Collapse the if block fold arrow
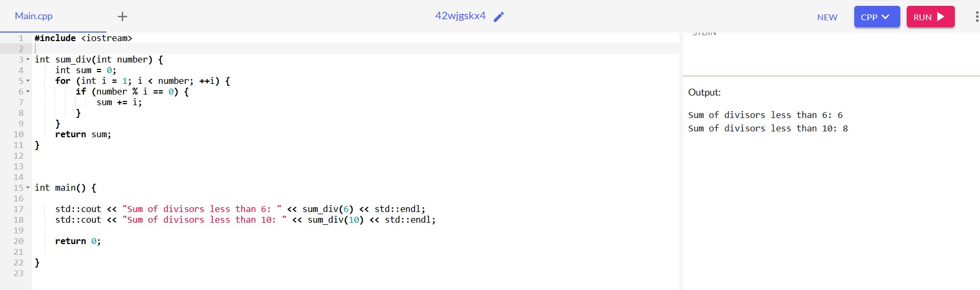The image size is (980, 290). pyautogui.click(x=28, y=91)
